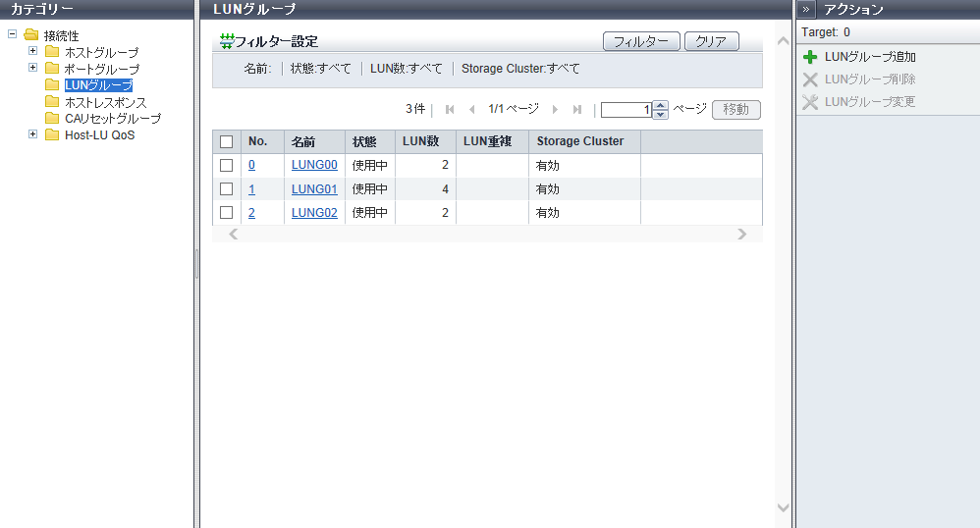Click the horizontal scrollbar below the table
980x528 pixels.
(487, 235)
